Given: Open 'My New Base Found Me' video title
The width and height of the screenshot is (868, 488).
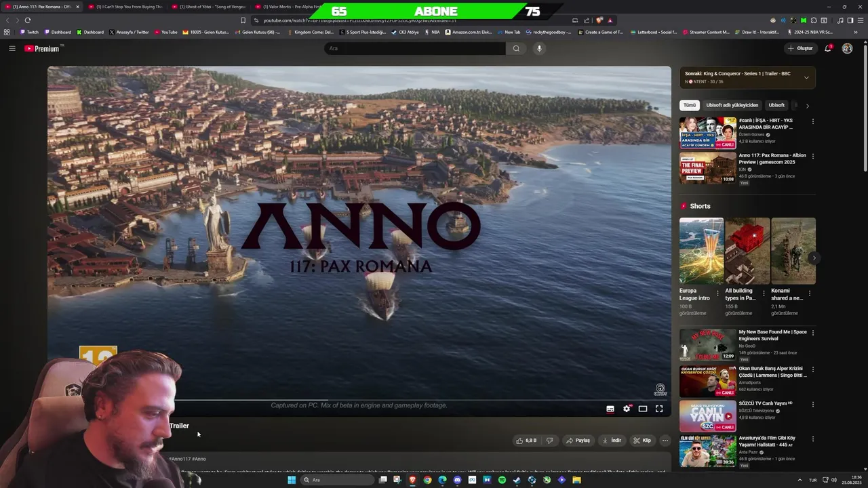Looking at the screenshot, I should point(772,335).
